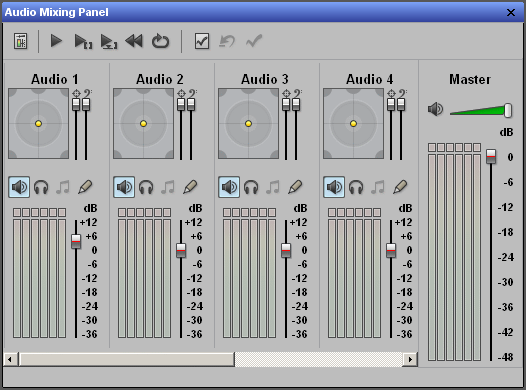Mute the Audio 4 track speaker button
The image size is (526, 390).
tap(334, 187)
